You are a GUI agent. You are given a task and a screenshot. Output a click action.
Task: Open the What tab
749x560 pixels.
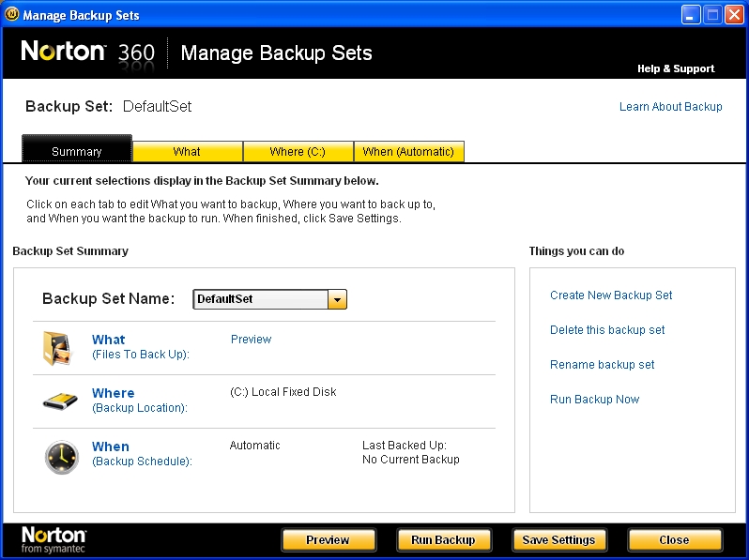coord(188,151)
